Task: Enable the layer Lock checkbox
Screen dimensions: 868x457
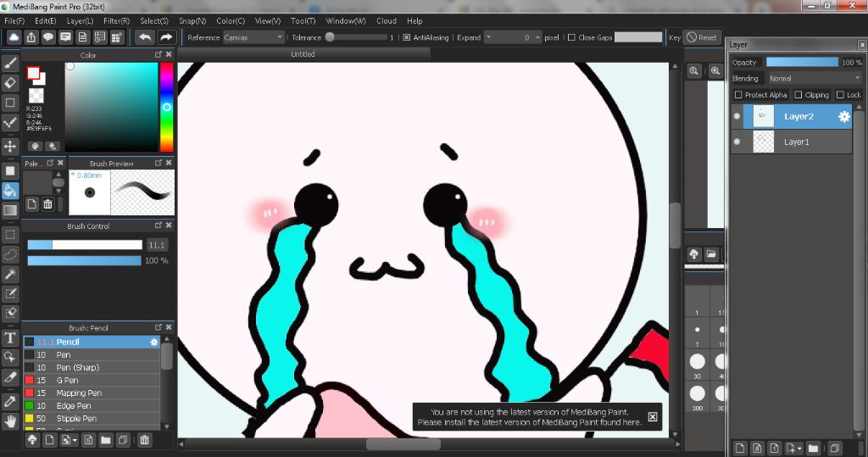Action: pos(840,95)
